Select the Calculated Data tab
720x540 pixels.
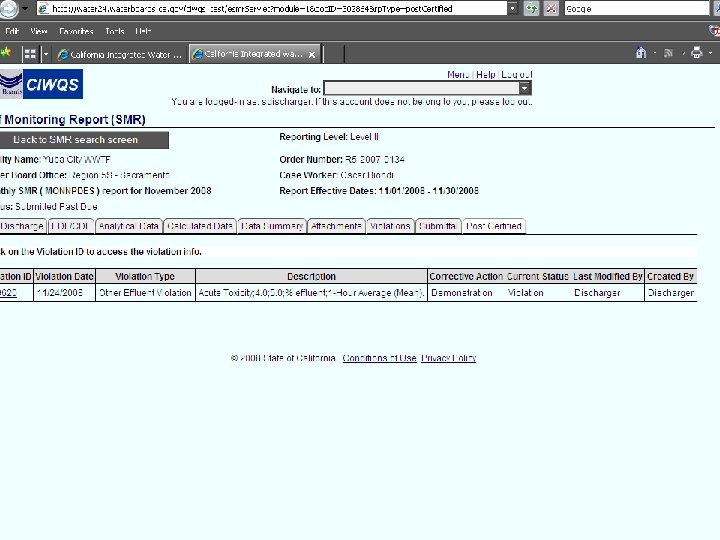click(200, 226)
